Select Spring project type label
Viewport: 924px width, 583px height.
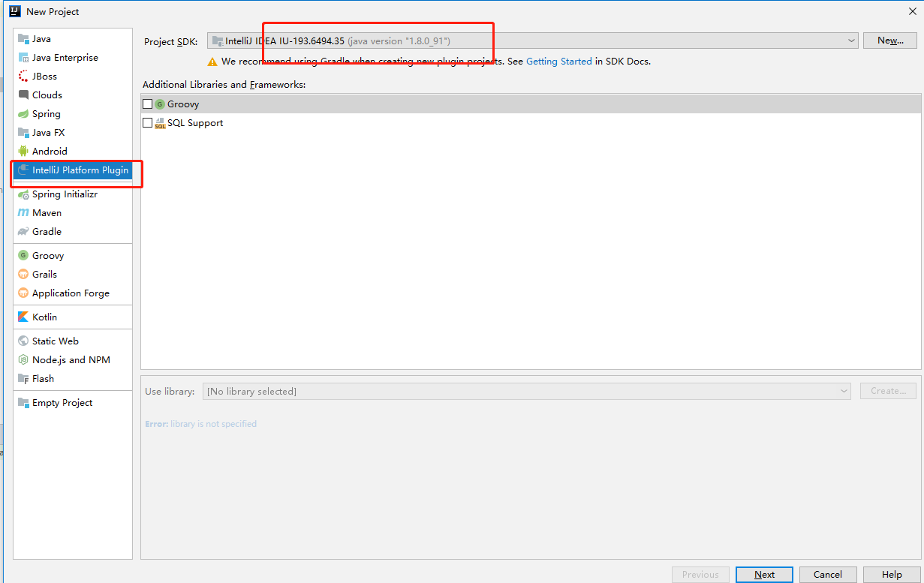coord(47,114)
